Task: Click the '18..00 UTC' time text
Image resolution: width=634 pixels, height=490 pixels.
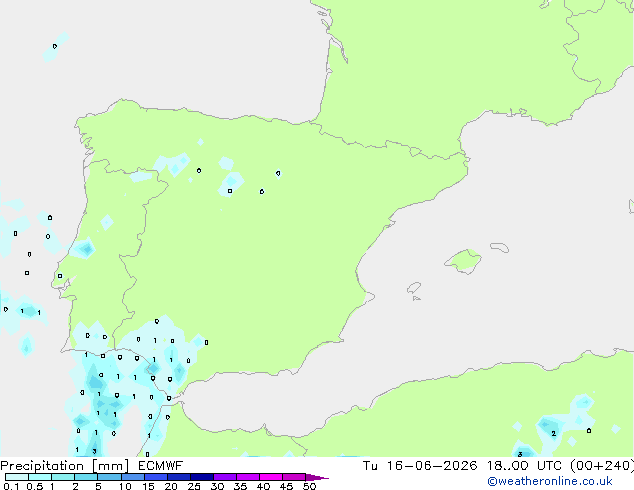Action: pyautogui.click(x=524, y=466)
